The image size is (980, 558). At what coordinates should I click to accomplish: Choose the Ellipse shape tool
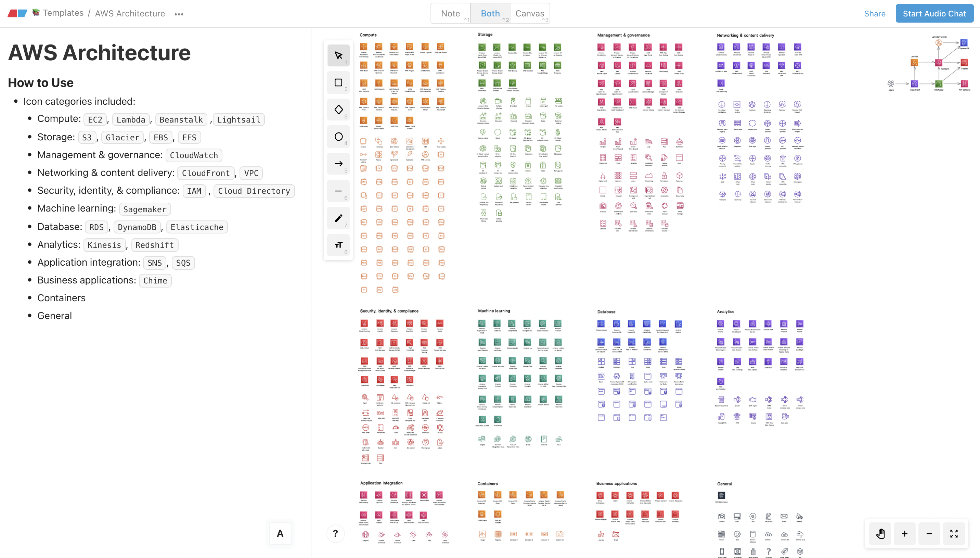point(338,137)
